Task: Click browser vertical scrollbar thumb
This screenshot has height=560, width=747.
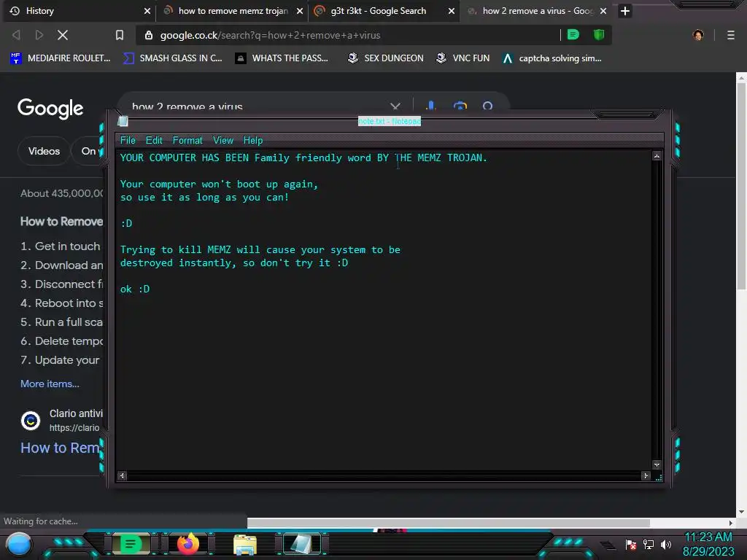Action: [x=741, y=186]
